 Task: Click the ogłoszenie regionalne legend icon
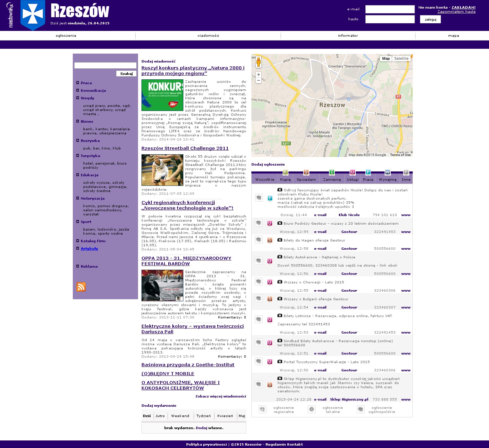[262, 409]
